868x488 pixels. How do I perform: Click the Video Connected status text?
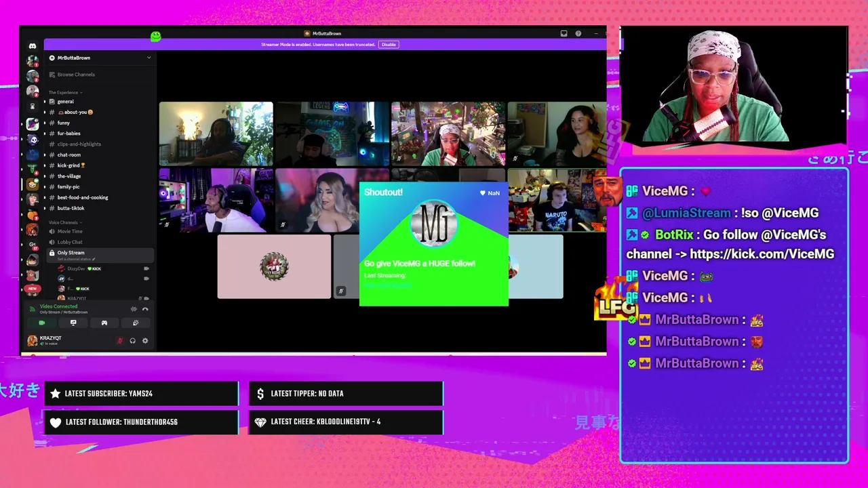pyautogui.click(x=58, y=306)
